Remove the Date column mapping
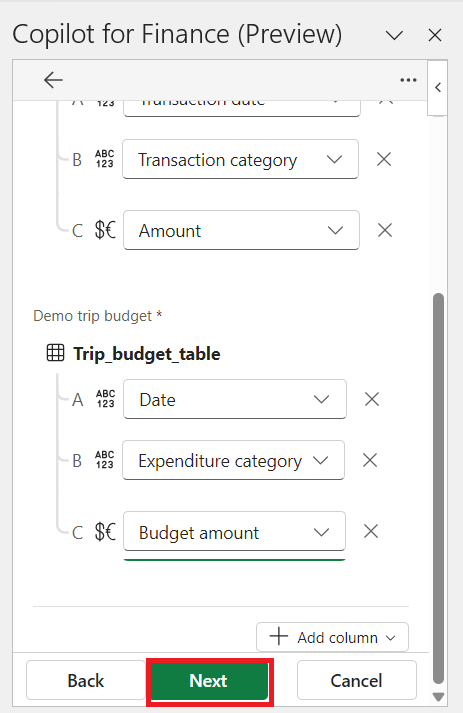This screenshot has height=713, width=463. [372, 399]
